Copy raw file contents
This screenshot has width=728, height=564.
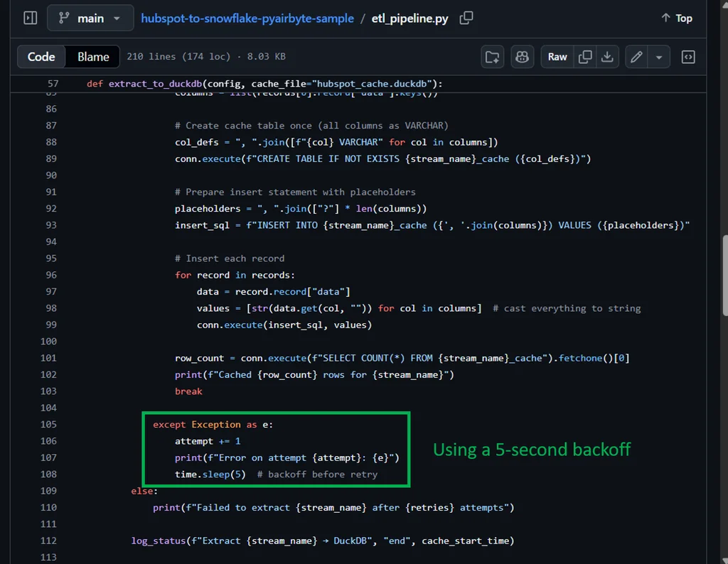[x=585, y=57]
